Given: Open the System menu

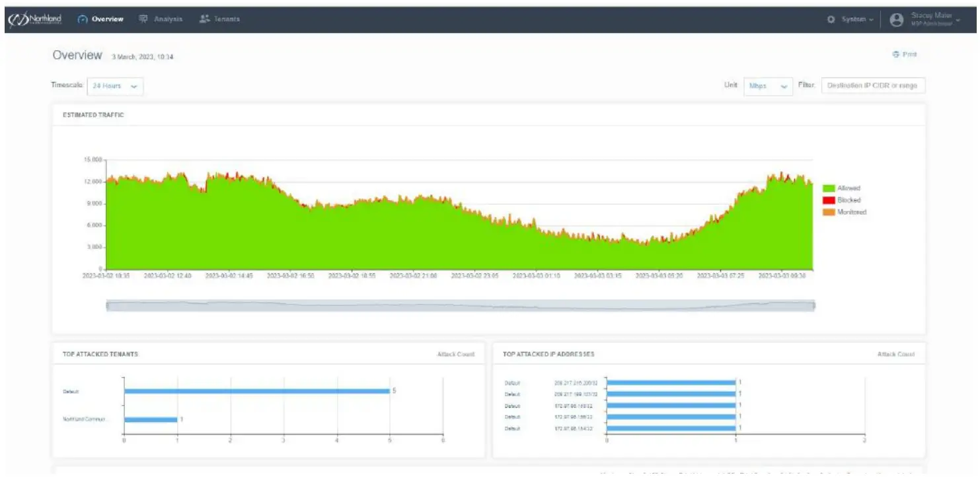Looking at the screenshot, I should (x=852, y=19).
